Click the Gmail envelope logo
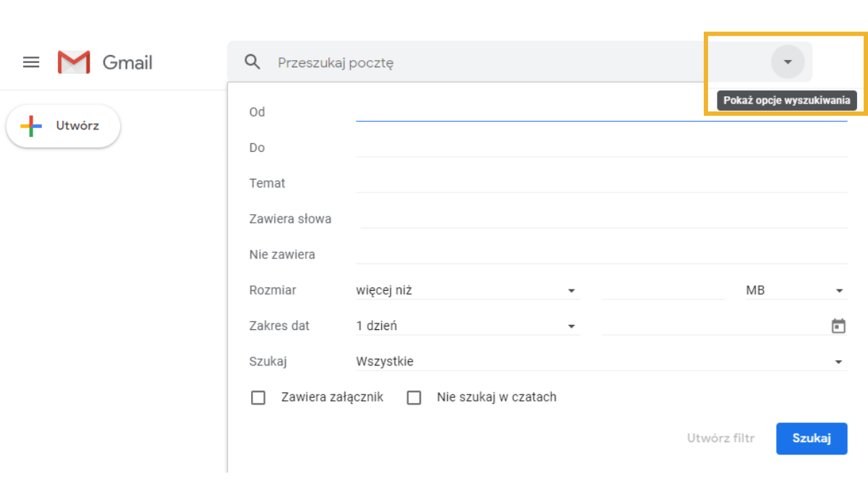The height and width of the screenshot is (482, 868). pos(74,62)
